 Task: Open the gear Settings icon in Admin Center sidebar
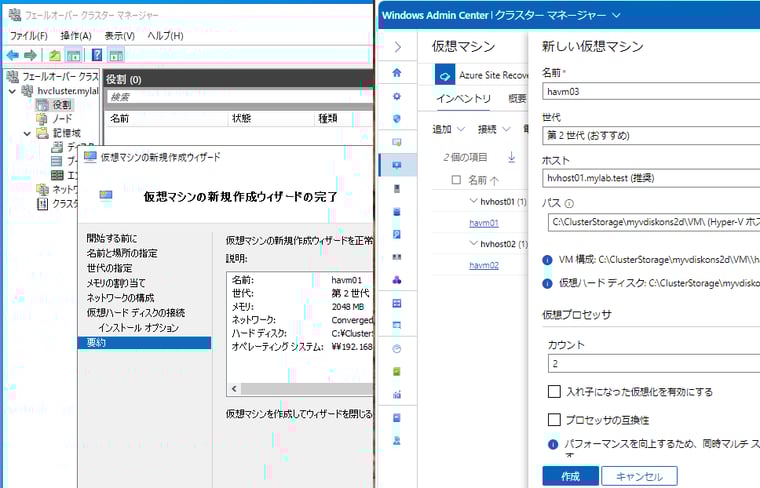tap(397, 96)
